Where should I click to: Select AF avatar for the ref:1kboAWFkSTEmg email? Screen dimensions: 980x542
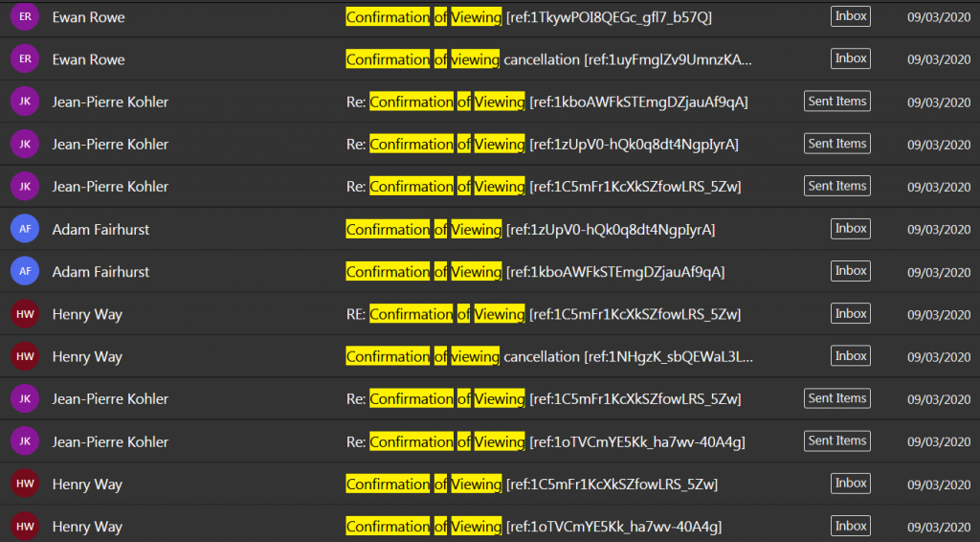25,272
